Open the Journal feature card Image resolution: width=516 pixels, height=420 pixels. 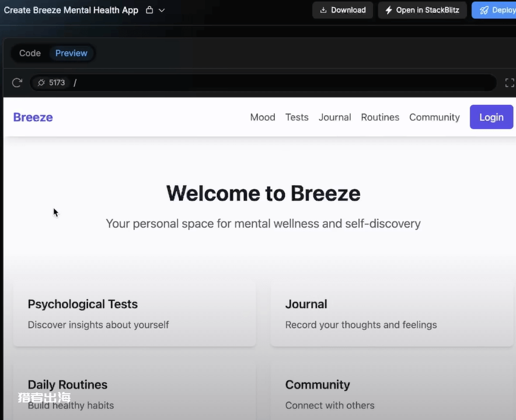392,314
